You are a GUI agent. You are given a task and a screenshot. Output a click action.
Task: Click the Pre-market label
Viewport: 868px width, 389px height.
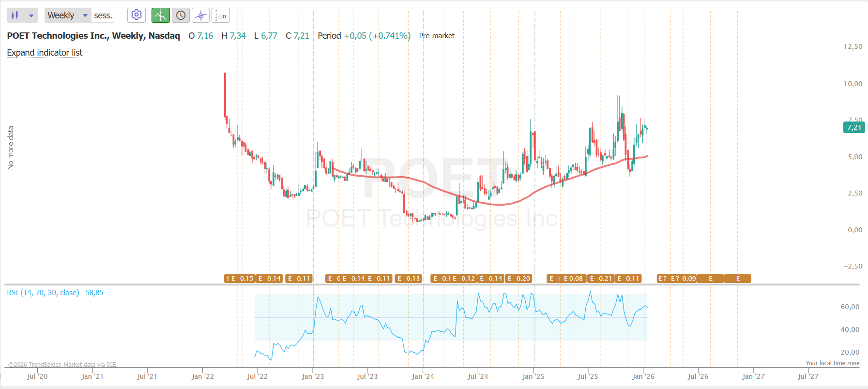(437, 36)
